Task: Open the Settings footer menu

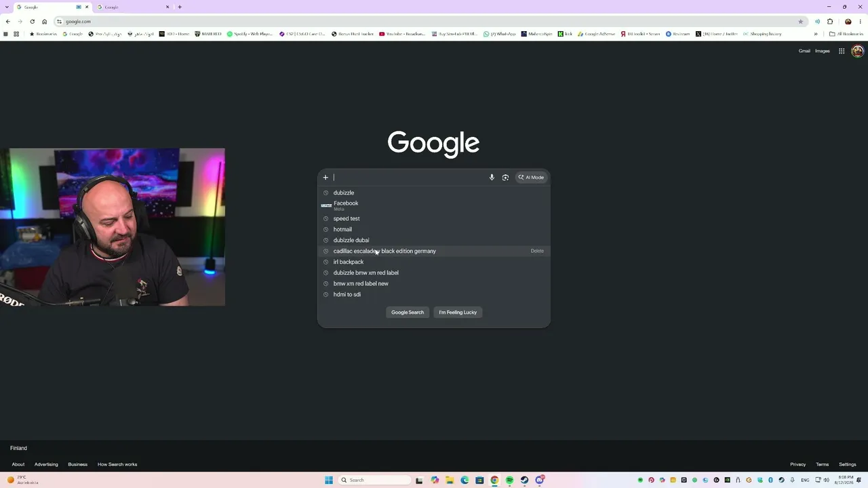Action: pyautogui.click(x=848, y=464)
